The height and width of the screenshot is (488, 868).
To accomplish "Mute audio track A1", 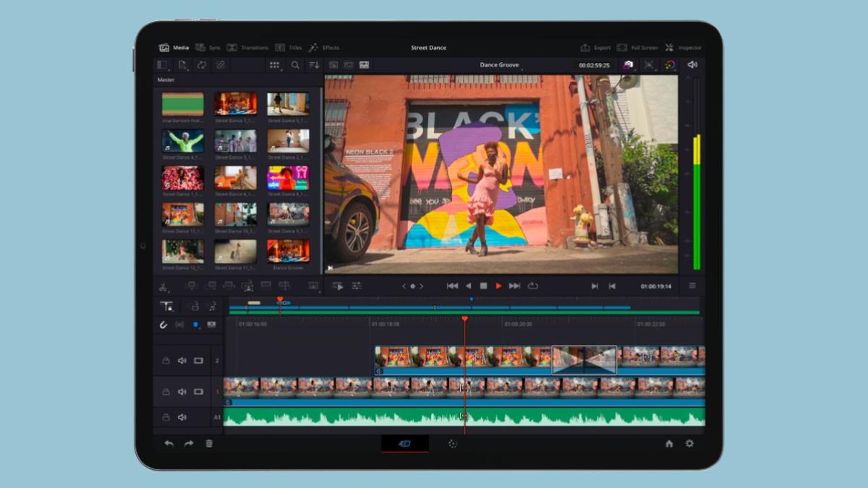I will coord(182,417).
